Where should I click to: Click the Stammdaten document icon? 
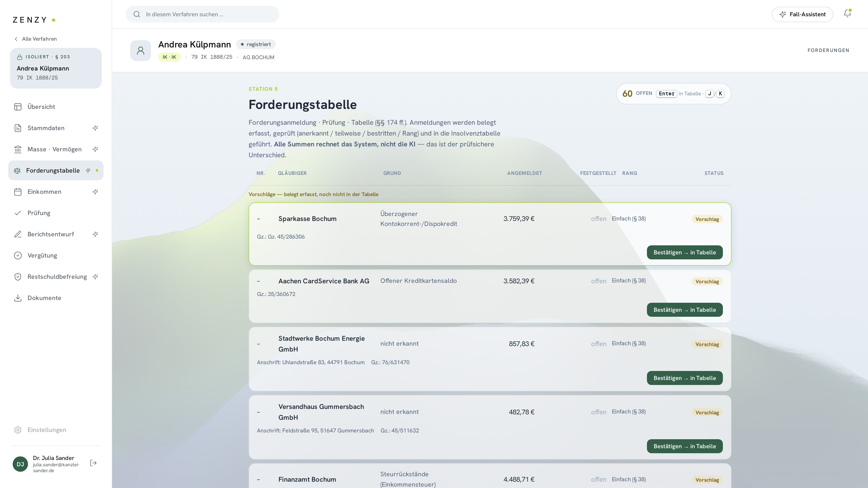[18, 128]
